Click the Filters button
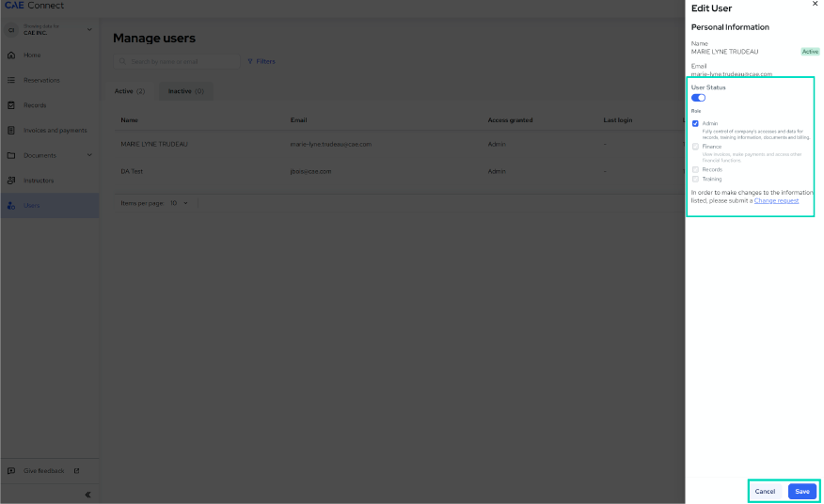Screen dimensions: 824x504 261,61
